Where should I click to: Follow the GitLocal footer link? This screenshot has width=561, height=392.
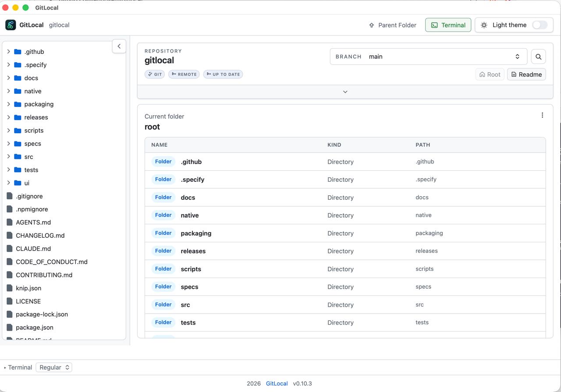277,384
